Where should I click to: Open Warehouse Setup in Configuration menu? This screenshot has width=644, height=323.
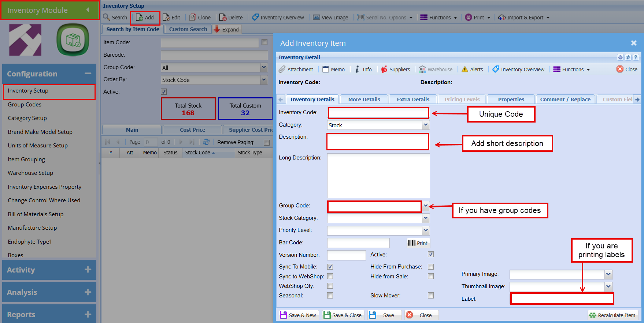tap(30, 173)
